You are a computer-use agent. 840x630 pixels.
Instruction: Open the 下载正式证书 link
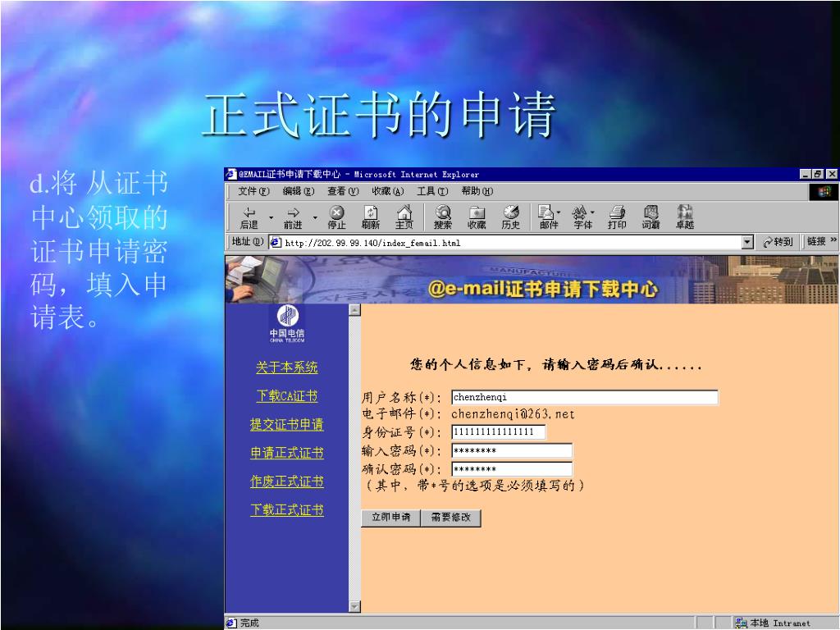coord(287,509)
